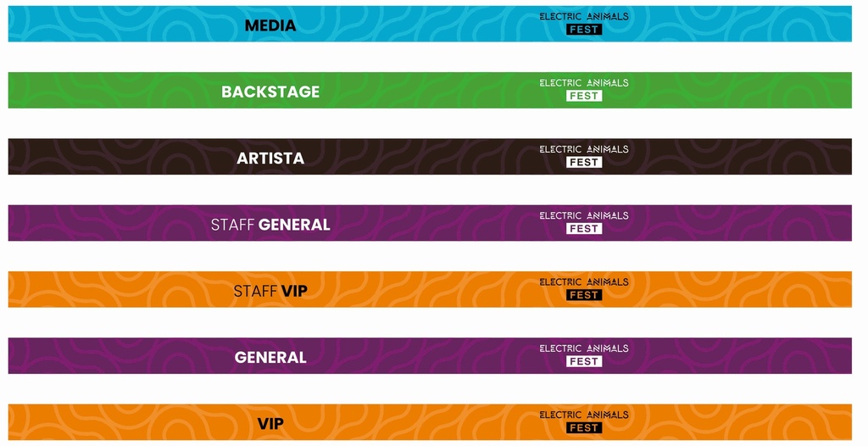868x446 pixels.
Task: Pick the green color of BACKSTAGE band
Action: [430, 90]
